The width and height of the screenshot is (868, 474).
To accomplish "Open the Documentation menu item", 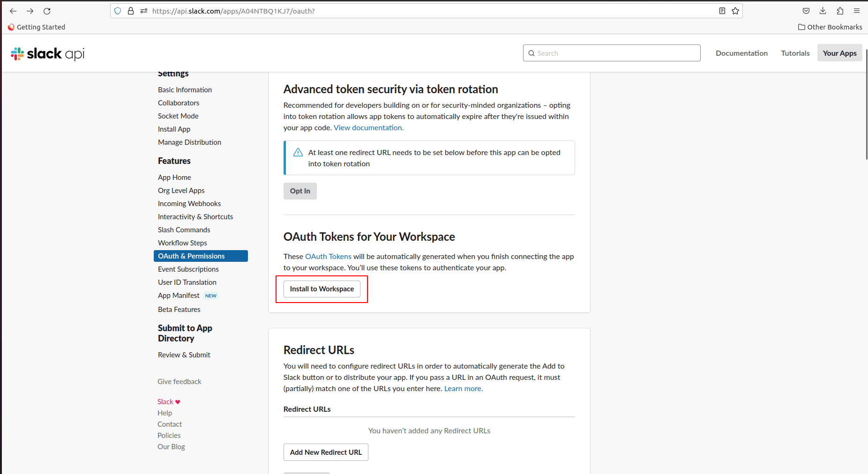I will pyautogui.click(x=741, y=53).
